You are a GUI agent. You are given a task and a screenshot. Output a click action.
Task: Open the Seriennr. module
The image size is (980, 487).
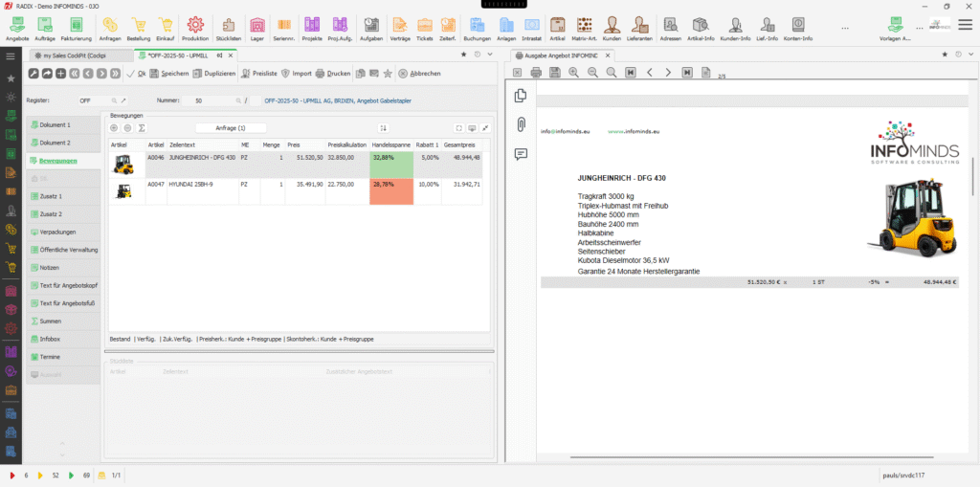coord(284,29)
